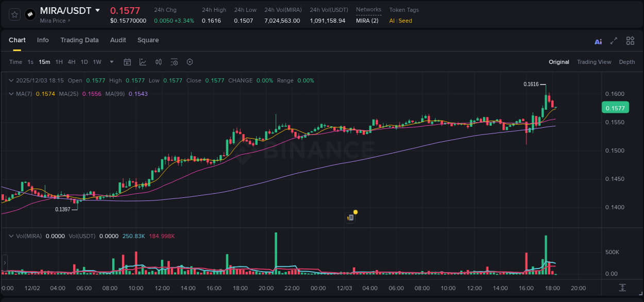The width and height of the screenshot is (644, 302).
Task: Open chart settings
Action: coord(190,62)
